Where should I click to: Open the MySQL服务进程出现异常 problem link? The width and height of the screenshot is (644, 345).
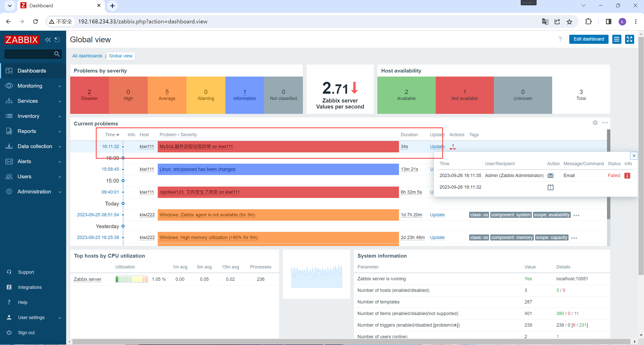196,147
